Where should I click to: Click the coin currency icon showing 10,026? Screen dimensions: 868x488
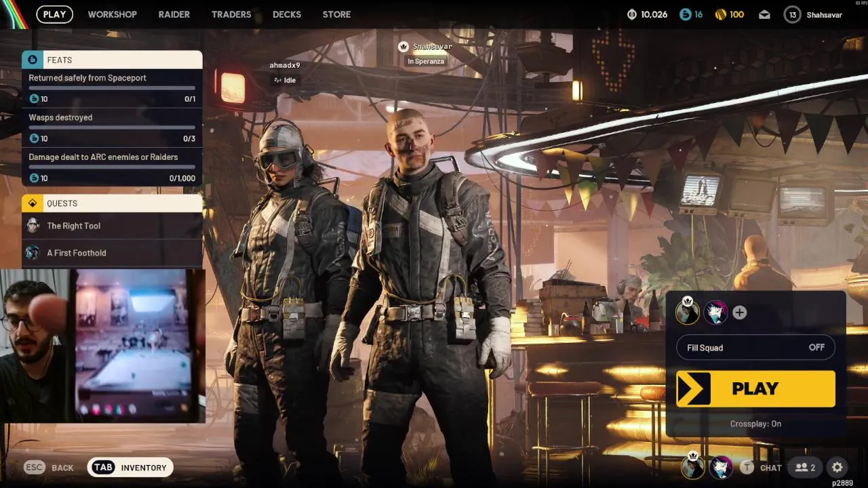632,14
